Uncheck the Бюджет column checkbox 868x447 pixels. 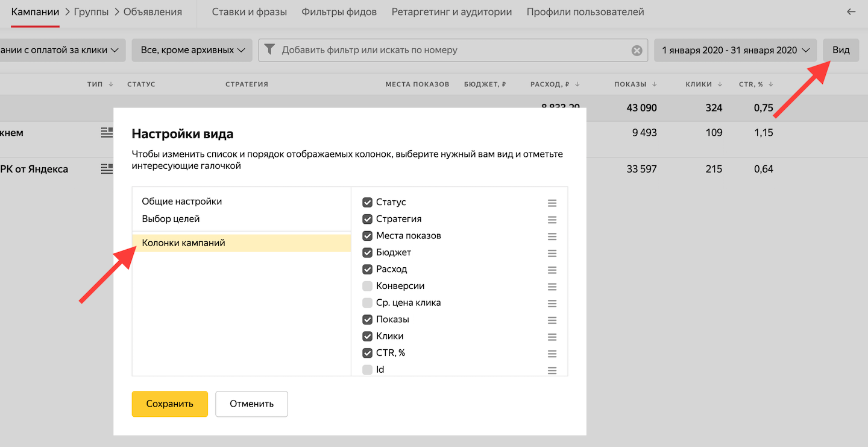[x=367, y=252]
